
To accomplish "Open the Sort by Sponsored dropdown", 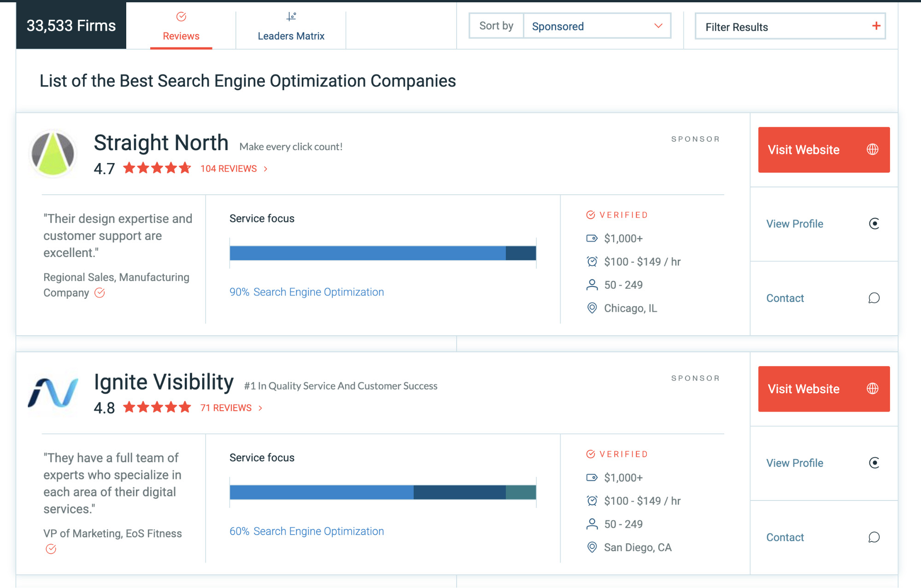I will pyautogui.click(x=597, y=26).
